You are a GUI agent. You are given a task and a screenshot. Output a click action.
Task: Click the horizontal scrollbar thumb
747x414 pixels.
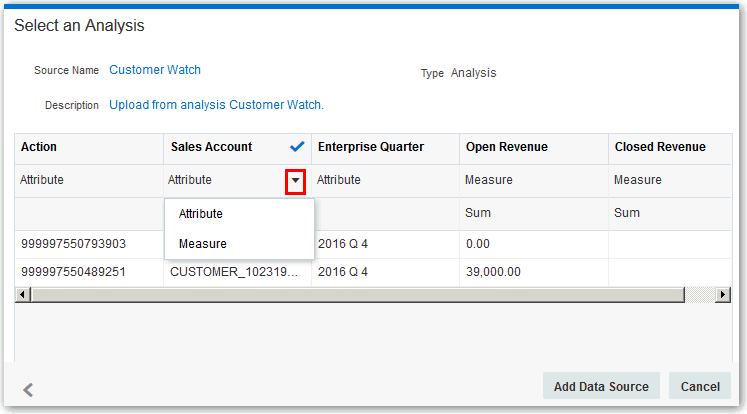click(358, 295)
